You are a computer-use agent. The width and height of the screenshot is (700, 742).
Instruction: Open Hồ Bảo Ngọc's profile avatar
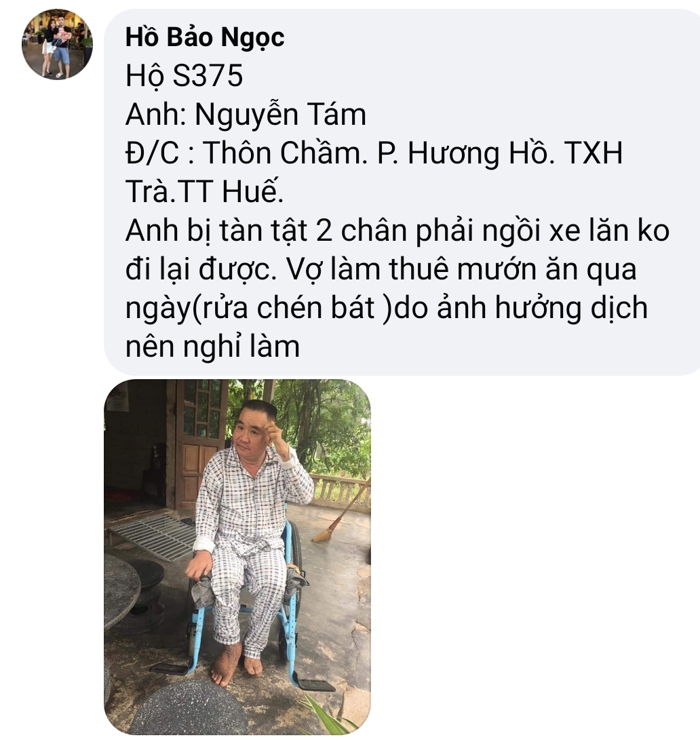[57, 44]
